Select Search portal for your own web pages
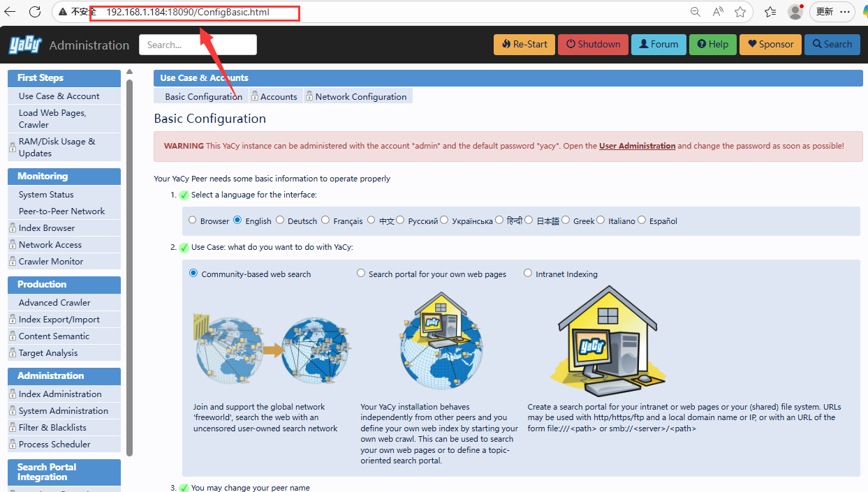The height and width of the screenshot is (492, 868). pos(361,274)
